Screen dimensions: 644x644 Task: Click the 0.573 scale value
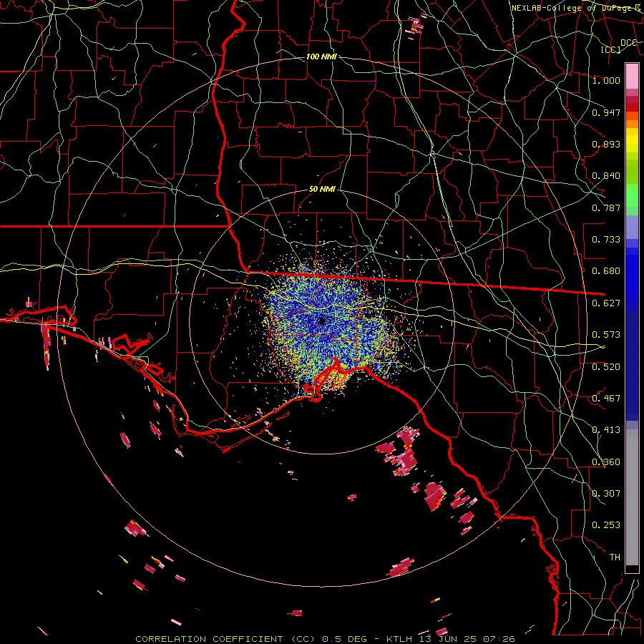click(x=606, y=335)
